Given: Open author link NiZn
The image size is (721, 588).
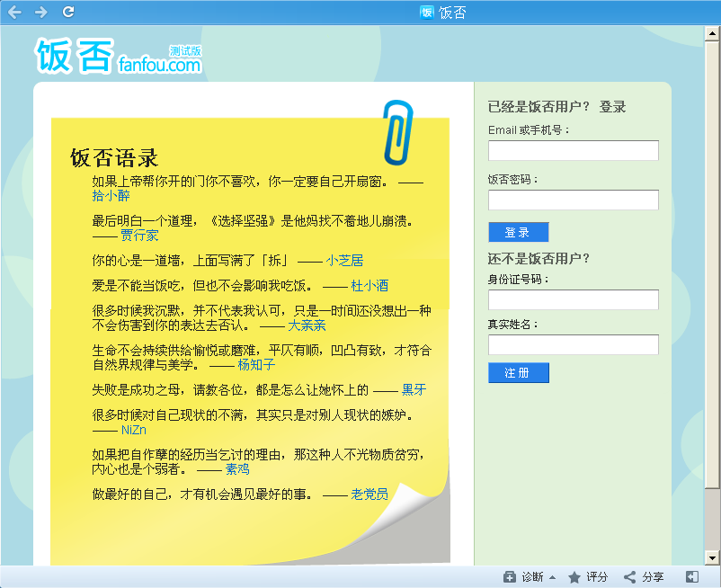Looking at the screenshot, I should tap(134, 430).
